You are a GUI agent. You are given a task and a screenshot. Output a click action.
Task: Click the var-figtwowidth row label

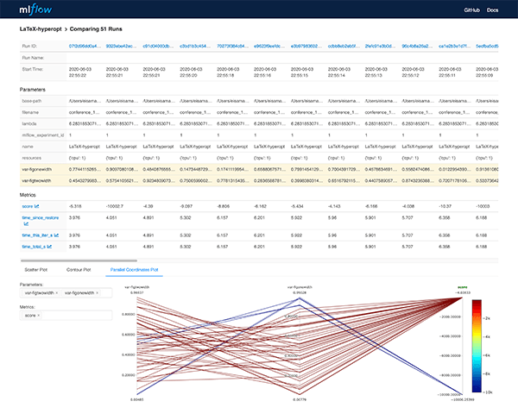[x=36, y=181]
